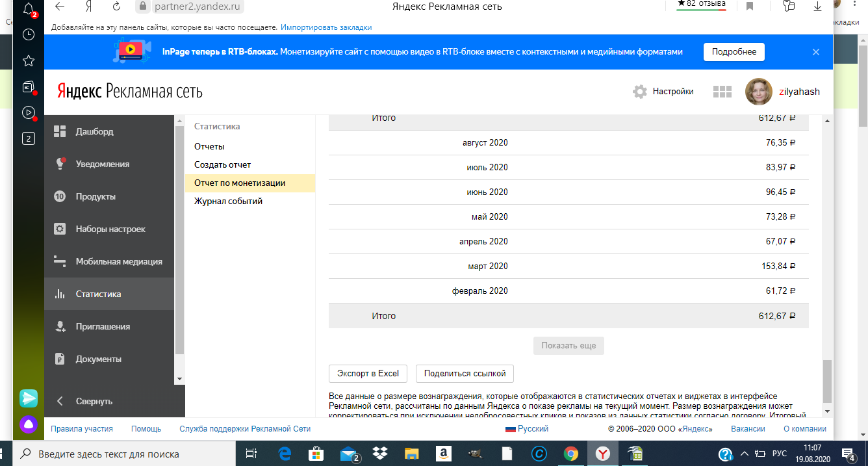Open the 82 отзыва site reviews
The image size is (868, 466).
pos(701,4)
